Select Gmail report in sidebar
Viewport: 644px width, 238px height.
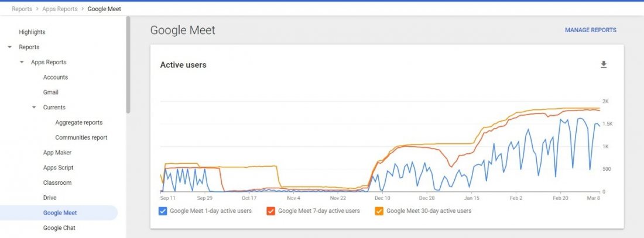click(50, 92)
